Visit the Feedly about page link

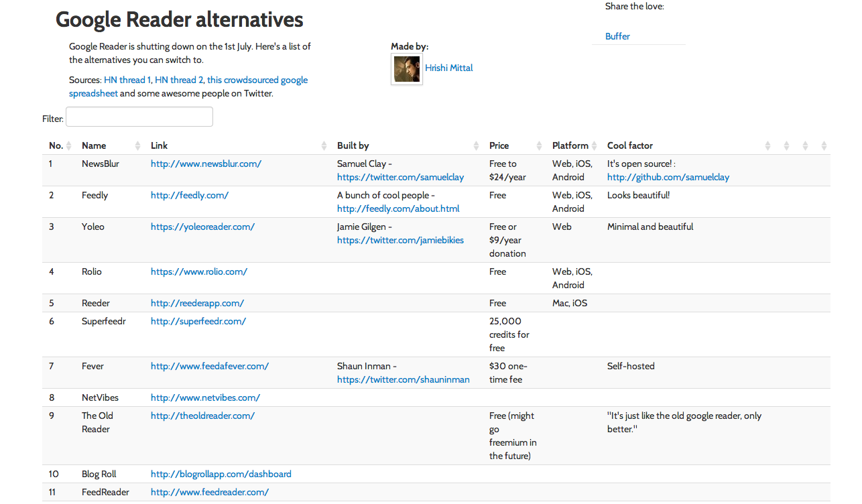(398, 208)
